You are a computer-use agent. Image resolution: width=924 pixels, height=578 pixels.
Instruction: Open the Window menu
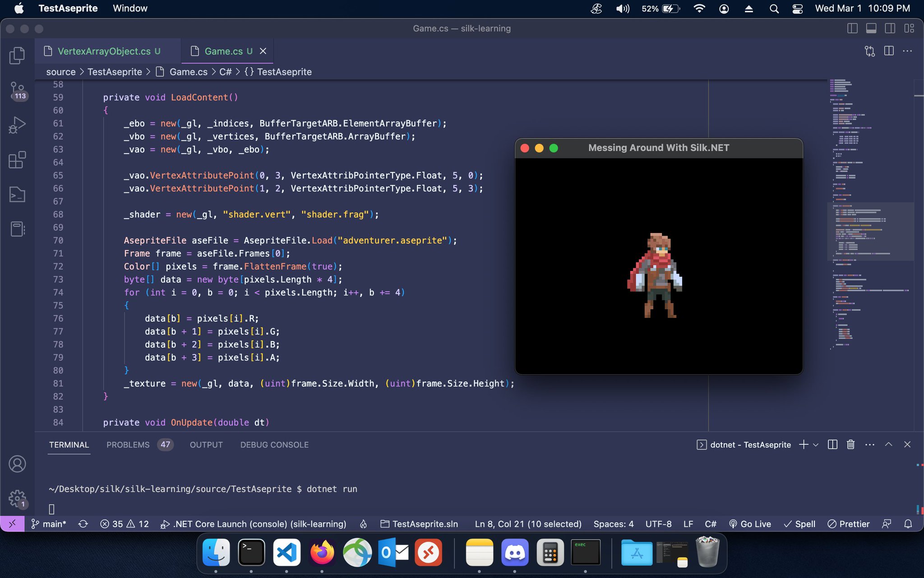(130, 8)
